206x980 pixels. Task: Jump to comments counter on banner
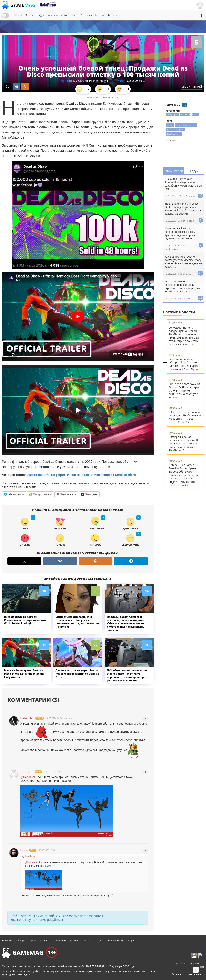pos(192,87)
